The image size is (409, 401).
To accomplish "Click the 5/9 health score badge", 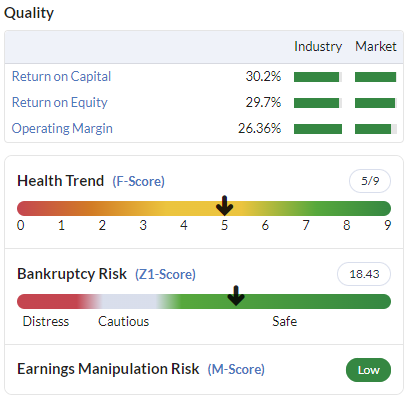I will (370, 181).
